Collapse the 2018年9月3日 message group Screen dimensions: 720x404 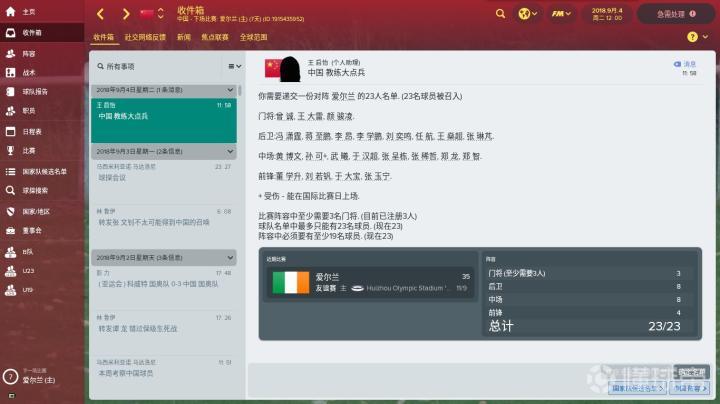[x=230, y=151]
